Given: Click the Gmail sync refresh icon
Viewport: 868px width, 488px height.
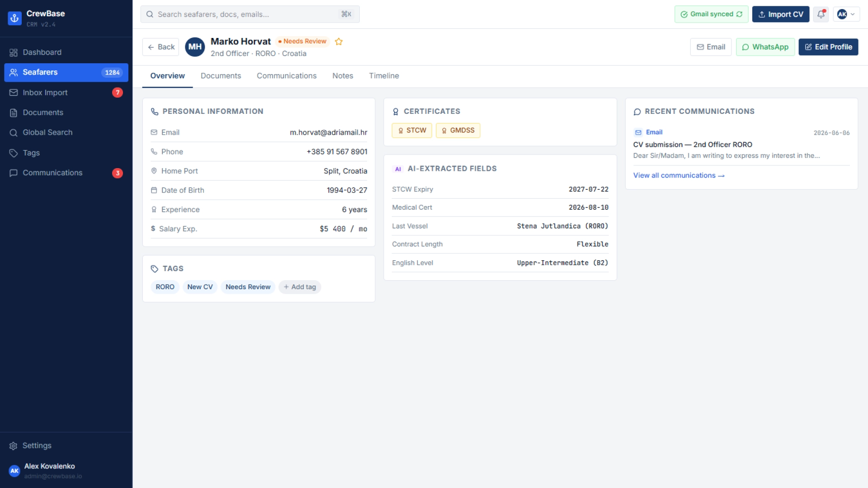Looking at the screenshot, I should [739, 14].
